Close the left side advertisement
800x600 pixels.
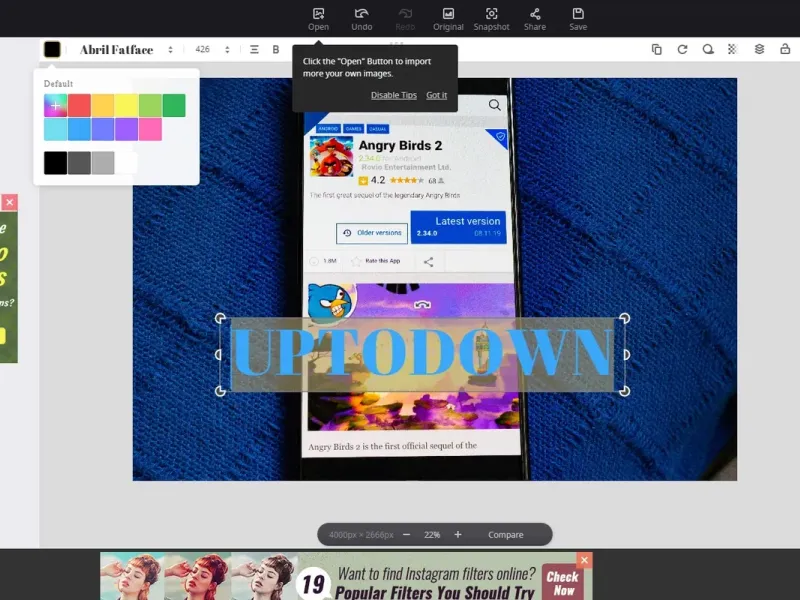click(x=9, y=203)
